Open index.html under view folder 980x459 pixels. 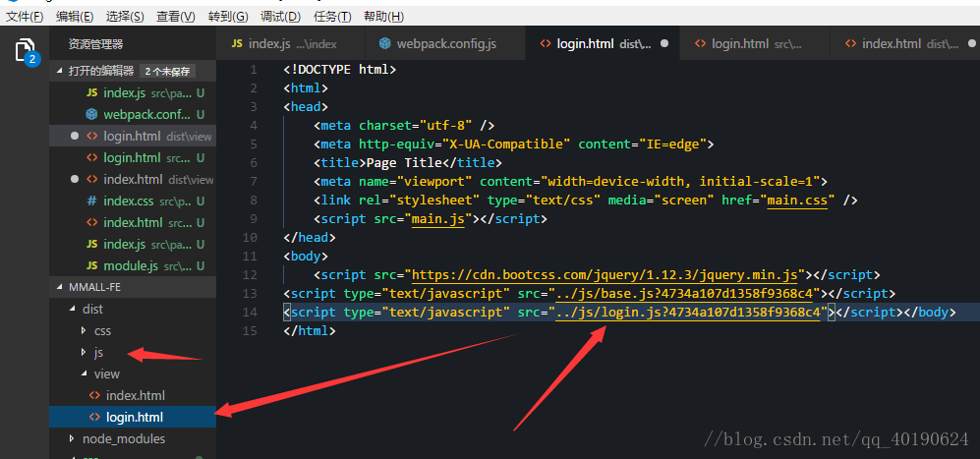coord(133,395)
